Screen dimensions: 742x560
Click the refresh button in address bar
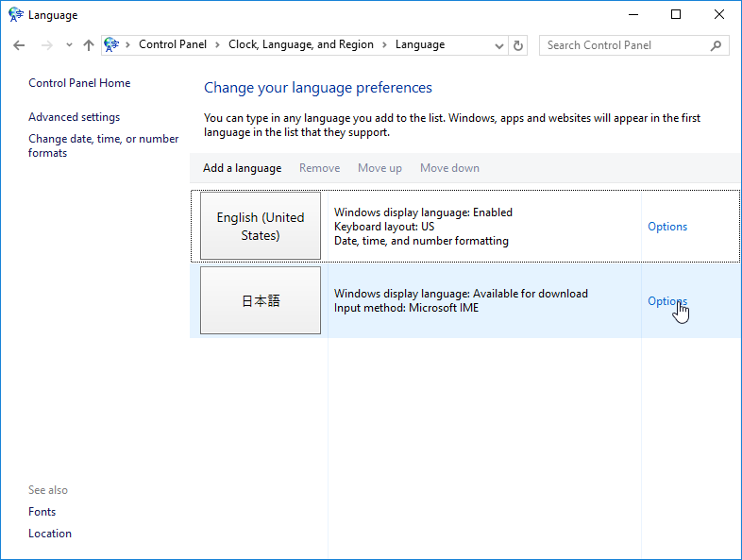click(518, 45)
